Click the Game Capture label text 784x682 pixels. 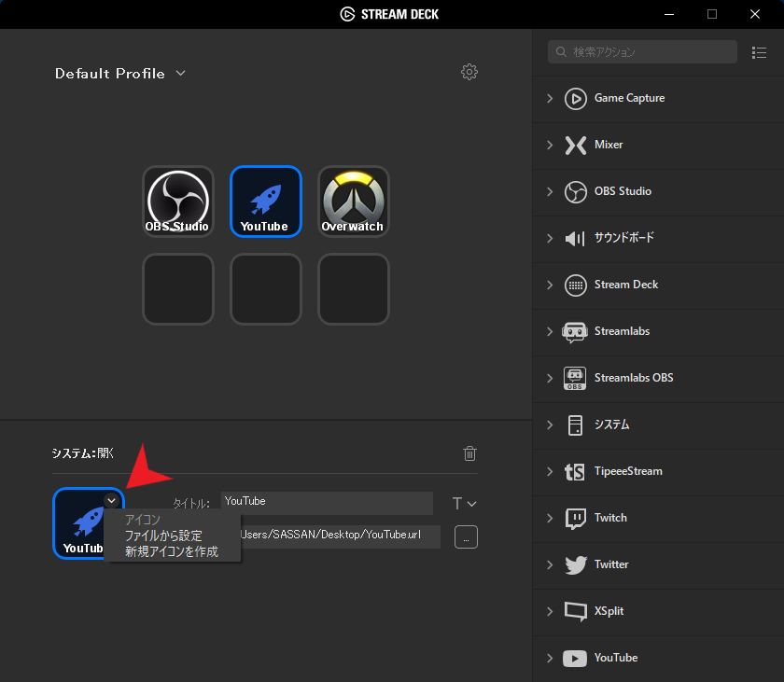(x=629, y=98)
